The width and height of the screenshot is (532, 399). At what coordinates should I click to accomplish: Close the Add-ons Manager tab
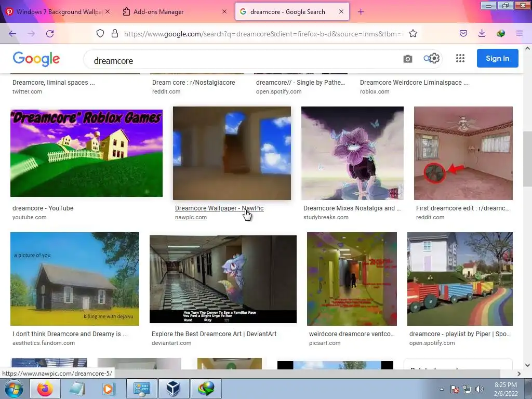(x=224, y=11)
